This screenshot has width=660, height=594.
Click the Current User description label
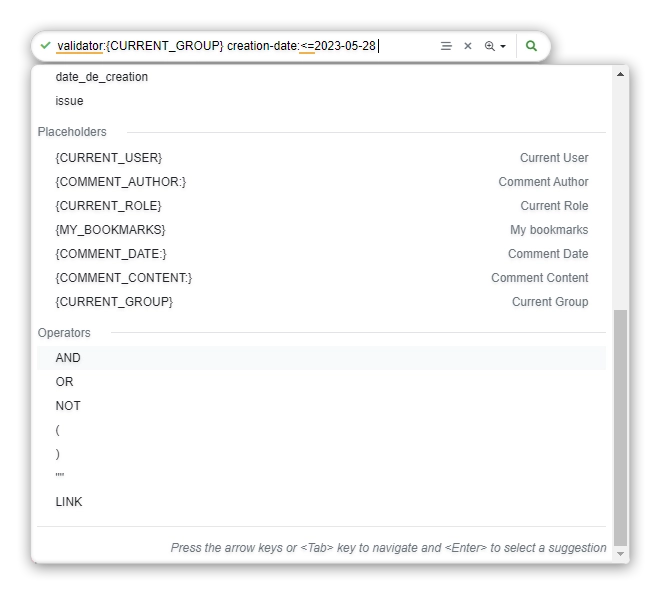click(x=554, y=158)
